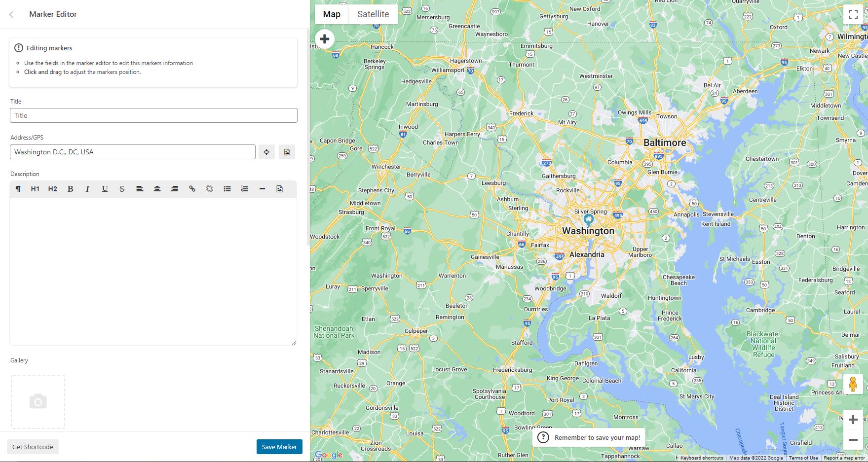Click the Blackwater National Wildlife Refuge label
The width and height of the screenshot is (868, 462).
click(x=763, y=344)
